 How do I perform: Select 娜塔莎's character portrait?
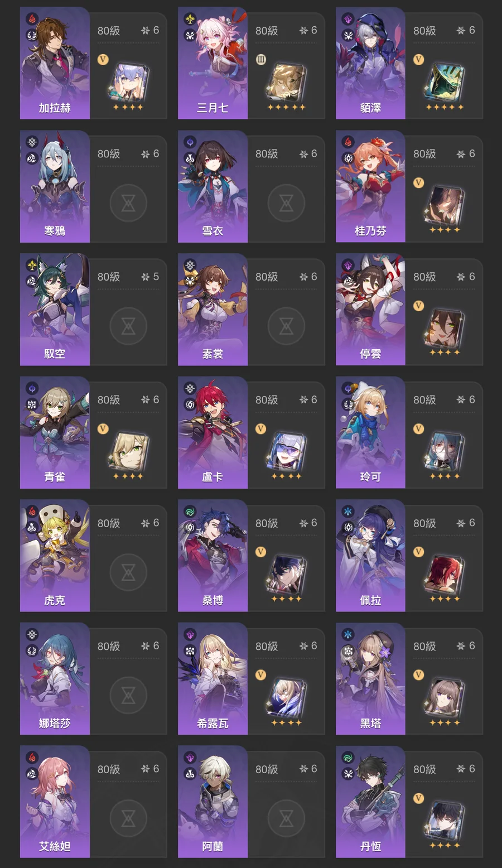[55, 678]
